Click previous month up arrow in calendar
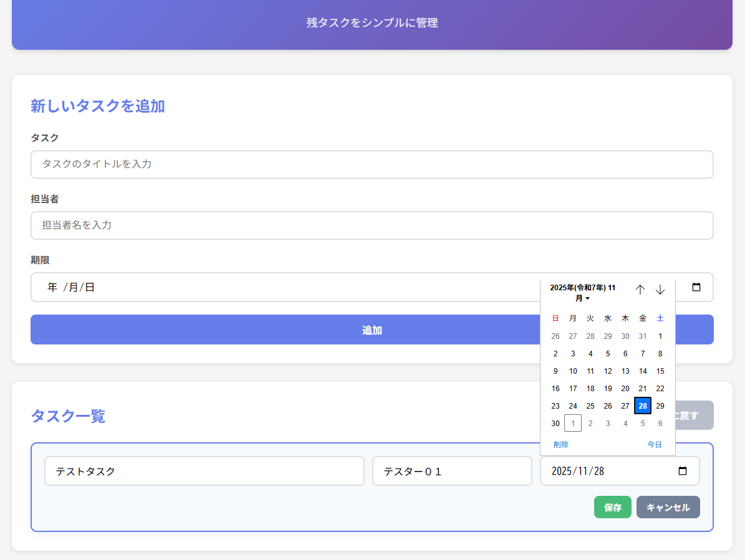Image resolution: width=745 pixels, height=560 pixels. (640, 290)
